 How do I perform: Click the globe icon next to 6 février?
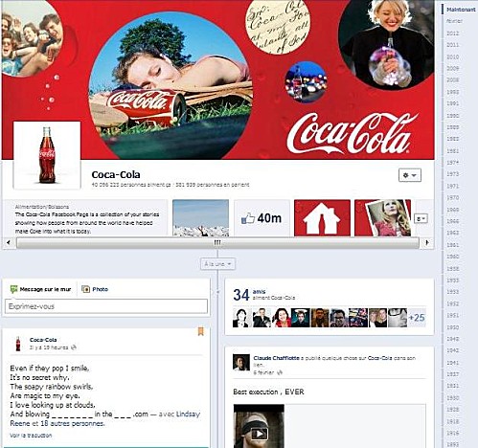point(280,372)
